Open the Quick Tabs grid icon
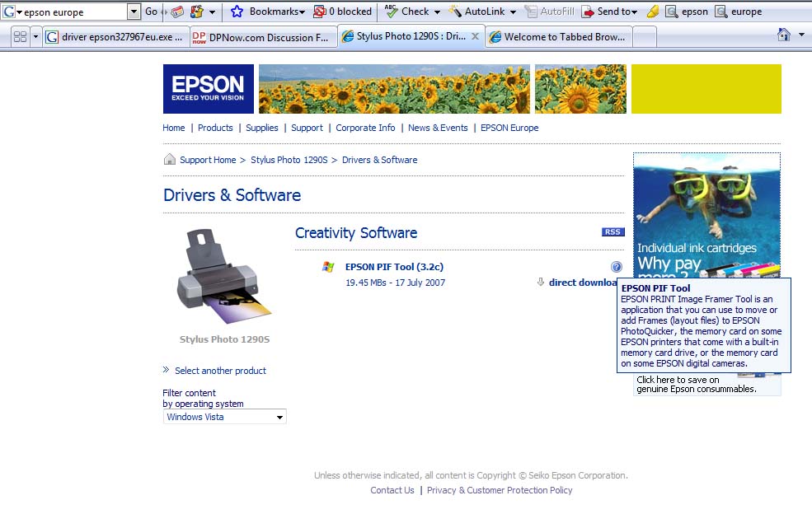Screen dimensions: 812x514 tap(20, 37)
